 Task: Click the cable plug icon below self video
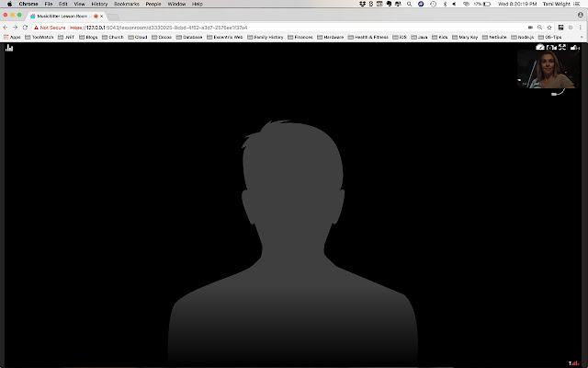click(558, 92)
